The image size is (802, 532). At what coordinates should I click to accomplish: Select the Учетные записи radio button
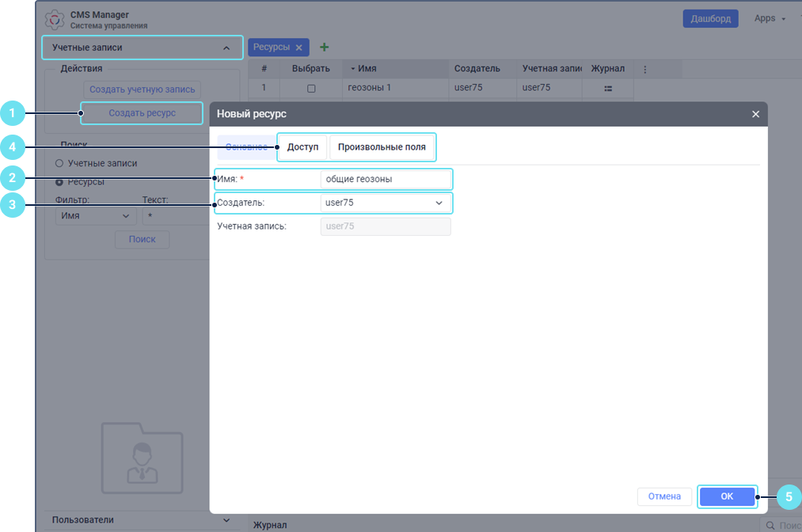tap(59, 163)
